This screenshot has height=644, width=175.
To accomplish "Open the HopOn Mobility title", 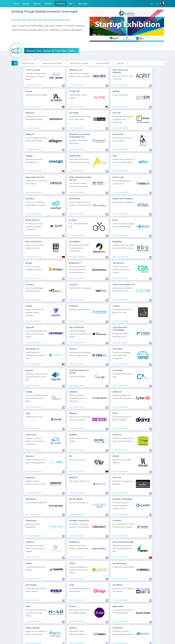I will click(33, 628).
